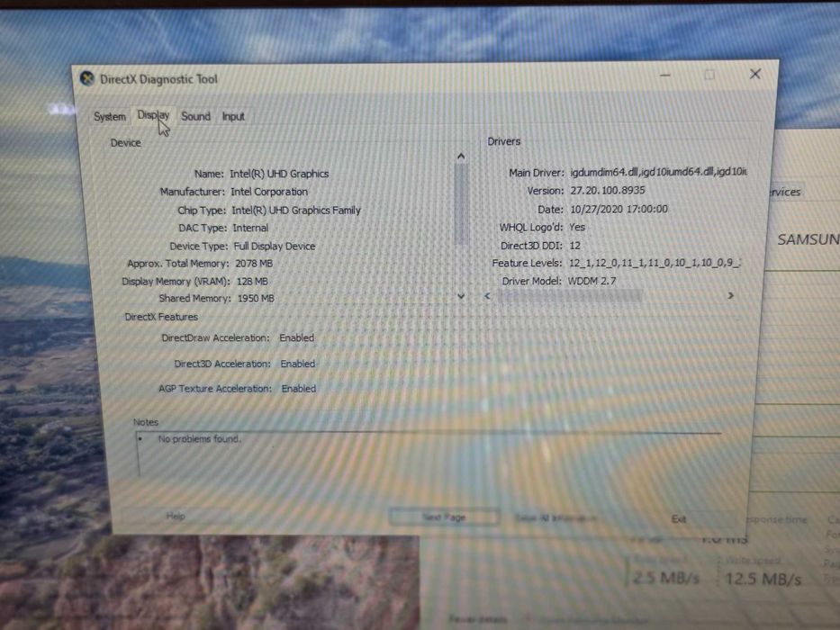The image size is (840, 630).
Task: Open the Sound tab
Action: 195,116
